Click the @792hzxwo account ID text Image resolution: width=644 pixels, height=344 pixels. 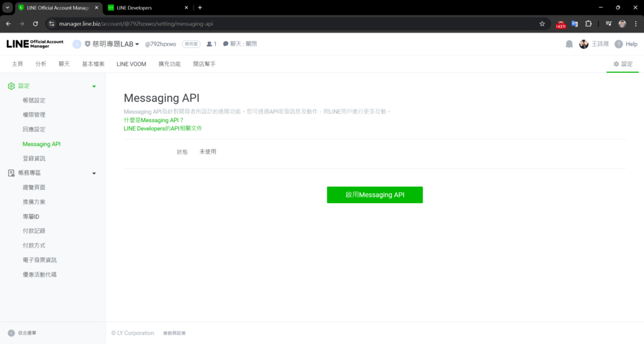tap(160, 44)
